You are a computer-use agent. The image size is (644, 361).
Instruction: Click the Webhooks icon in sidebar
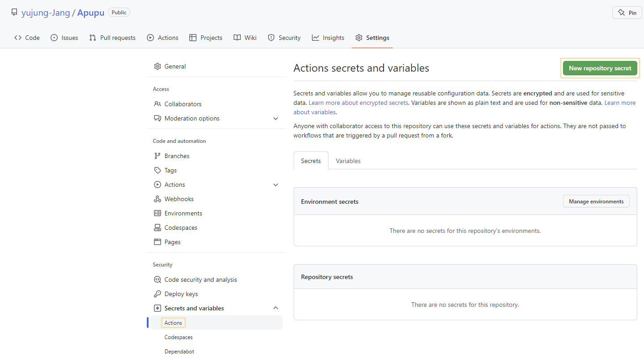coord(158,199)
